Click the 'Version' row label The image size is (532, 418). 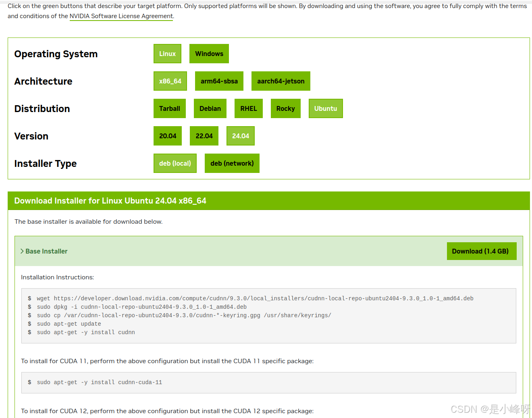click(31, 136)
